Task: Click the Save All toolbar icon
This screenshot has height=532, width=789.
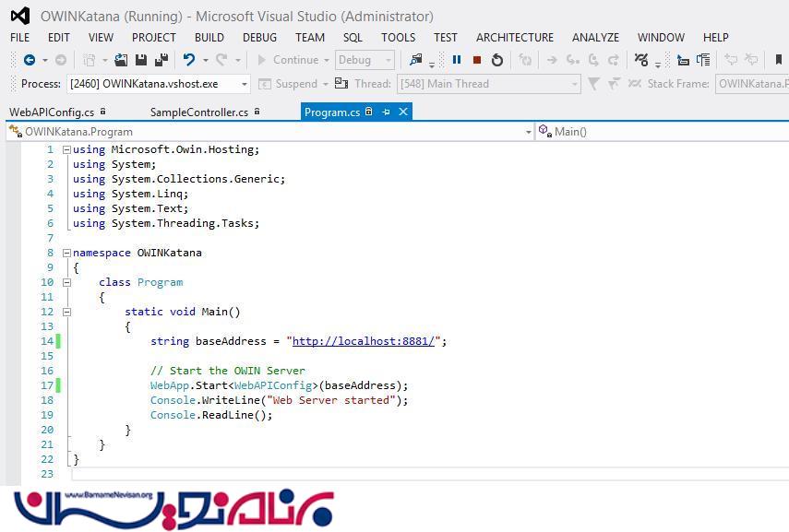Action: (161, 60)
